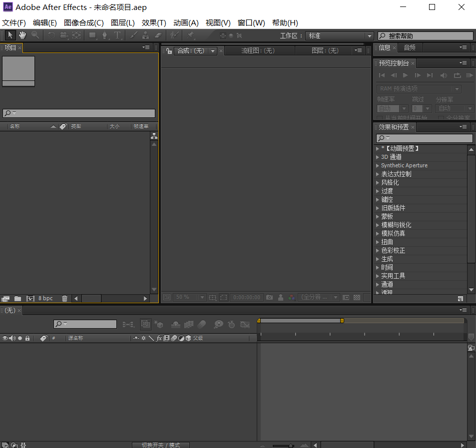Click the project thumbnail preview
This screenshot has width=476, height=448.
pos(18,71)
